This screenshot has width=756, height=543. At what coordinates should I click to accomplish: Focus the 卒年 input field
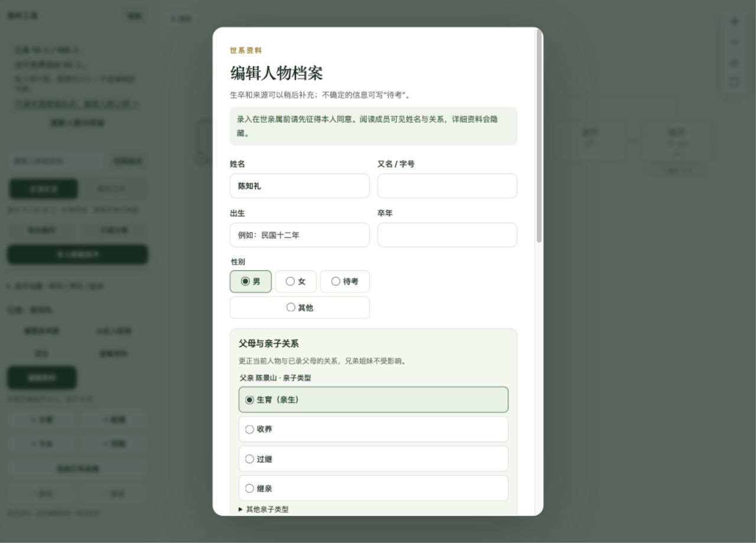point(447,235)
